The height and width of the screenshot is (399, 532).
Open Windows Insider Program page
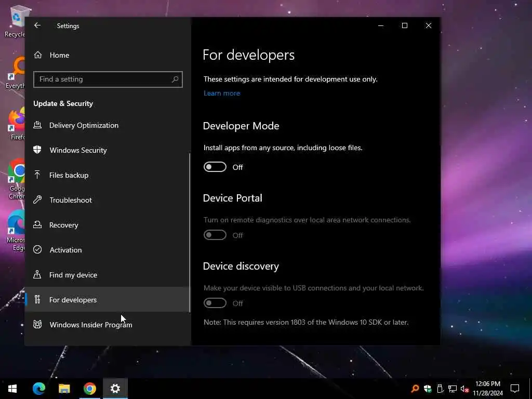(x=108, y=325)
